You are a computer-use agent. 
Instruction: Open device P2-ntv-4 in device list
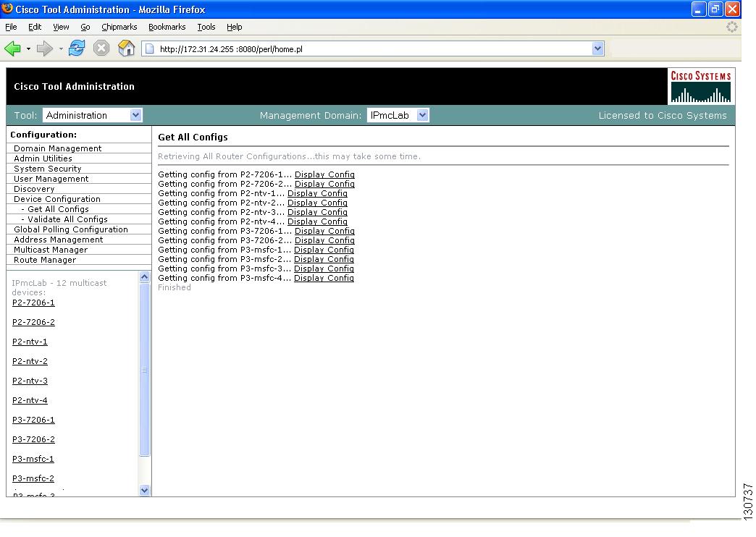[30, 400]
